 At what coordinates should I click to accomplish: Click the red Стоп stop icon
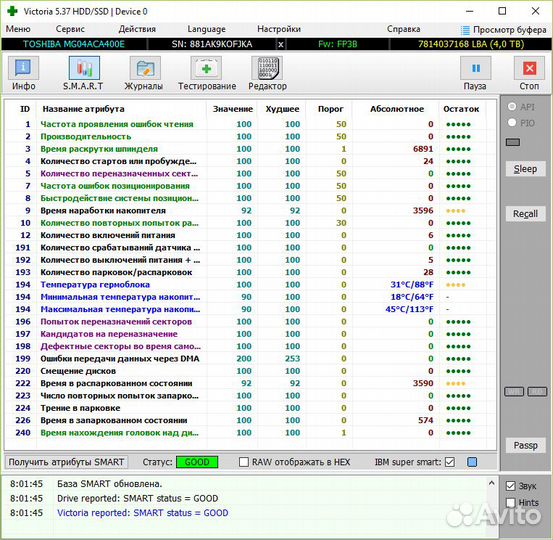tap(529, 68)
